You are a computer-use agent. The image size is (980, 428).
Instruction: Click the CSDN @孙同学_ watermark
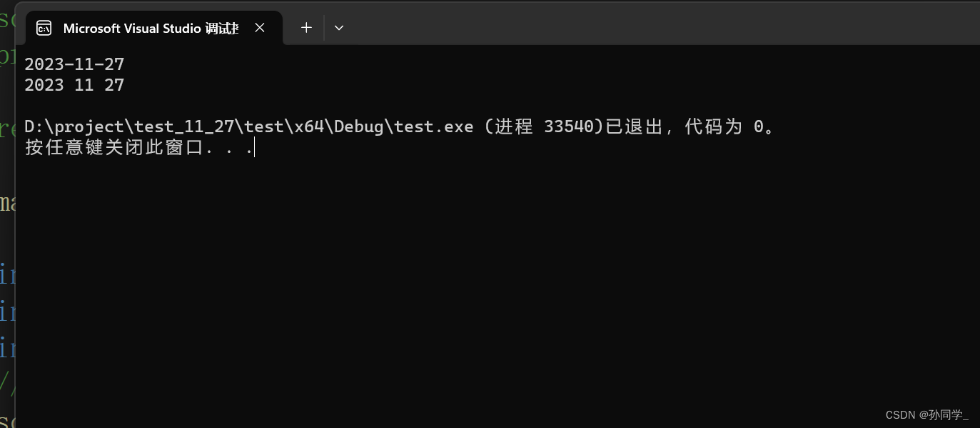(x=927, y=415)
